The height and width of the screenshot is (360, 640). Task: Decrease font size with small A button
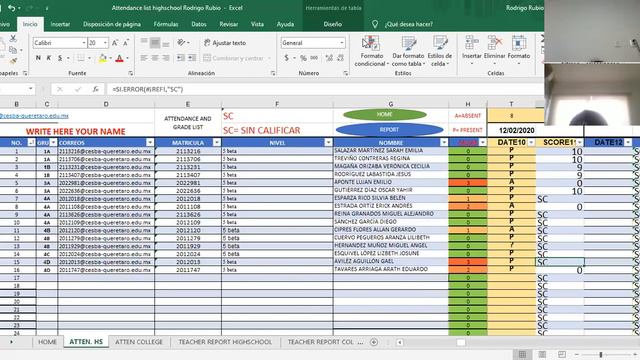point(126,43)
